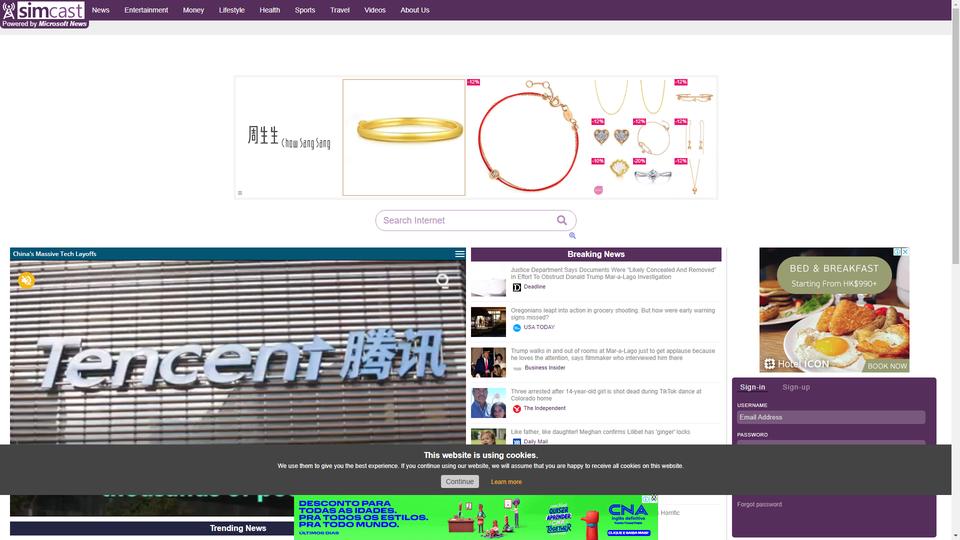960x540 pixels.
Task: Open the Sports section
Action: (x=305, y=10)
